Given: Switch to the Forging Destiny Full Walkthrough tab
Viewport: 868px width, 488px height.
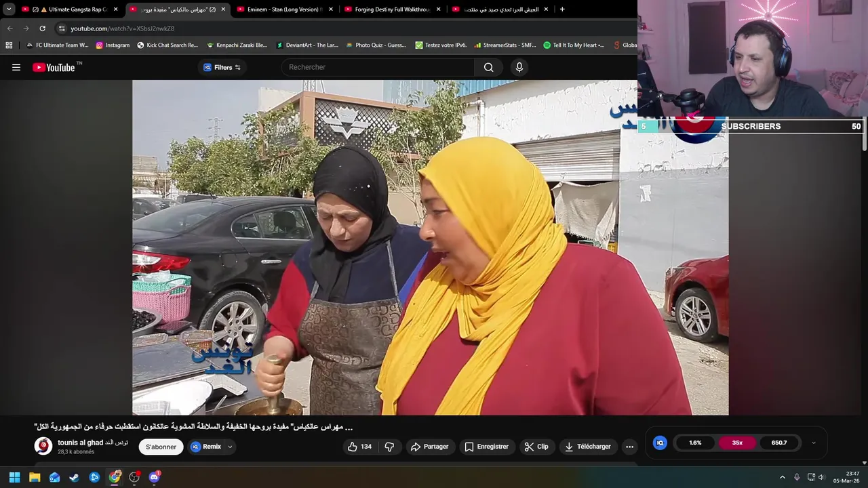Looking at the screenshot, I should 392,9.
